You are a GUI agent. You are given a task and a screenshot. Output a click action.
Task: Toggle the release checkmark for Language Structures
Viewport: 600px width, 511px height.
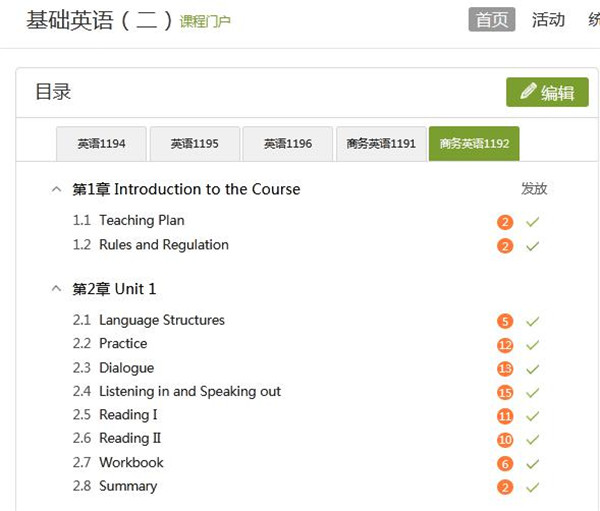533,321
